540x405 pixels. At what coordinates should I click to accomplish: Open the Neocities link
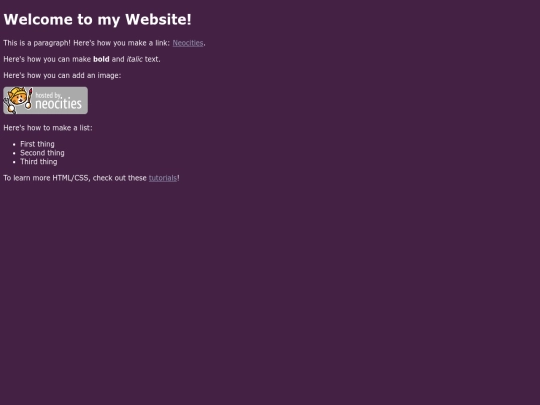(188, 43)
